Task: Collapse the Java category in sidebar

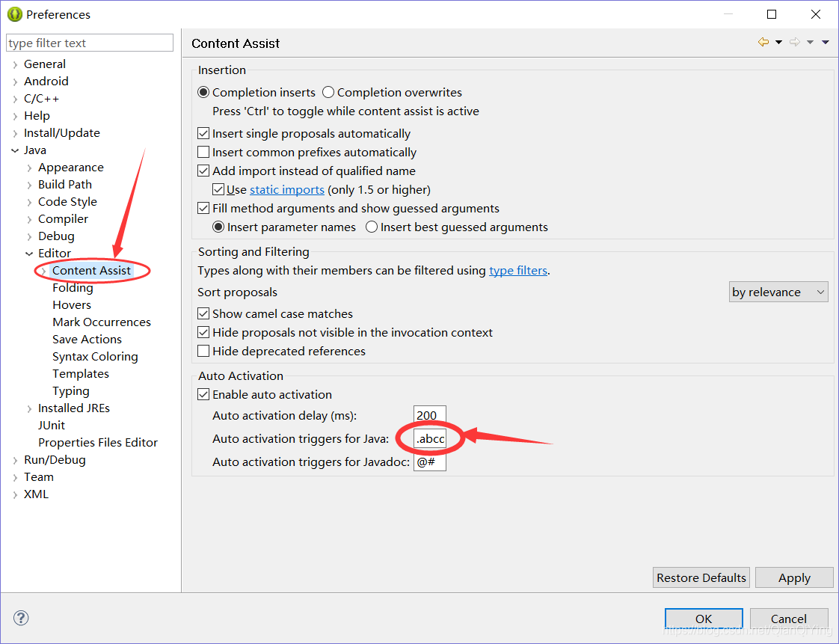Action: 15,150
